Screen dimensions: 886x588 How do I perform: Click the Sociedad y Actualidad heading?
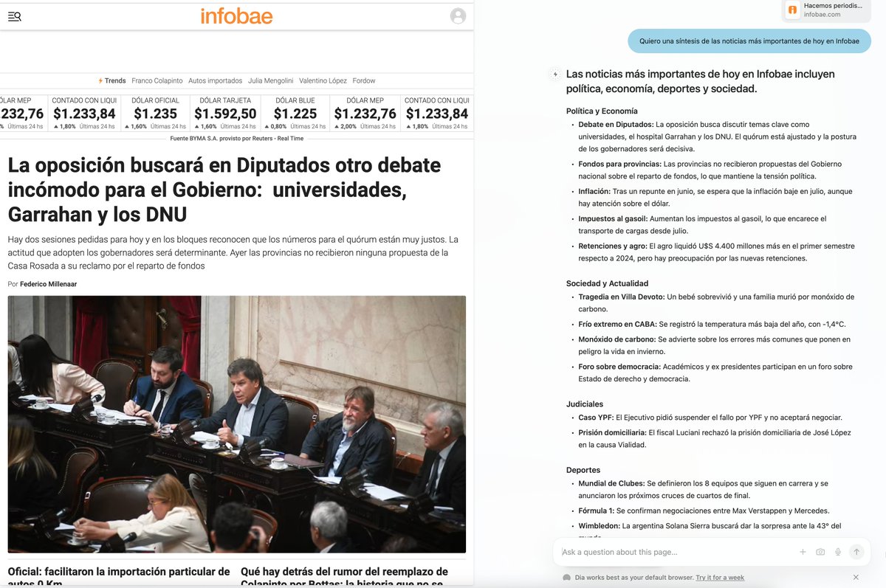pos(607,283)
